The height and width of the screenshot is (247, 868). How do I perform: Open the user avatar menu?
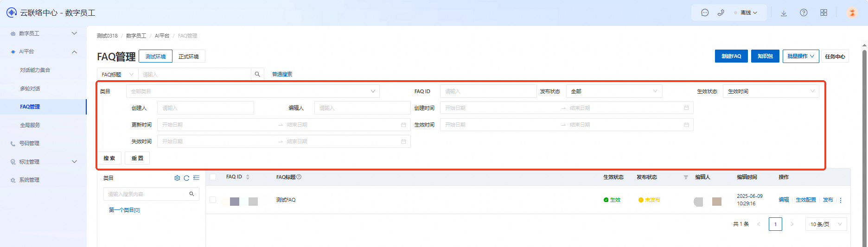tap(852, 13)
